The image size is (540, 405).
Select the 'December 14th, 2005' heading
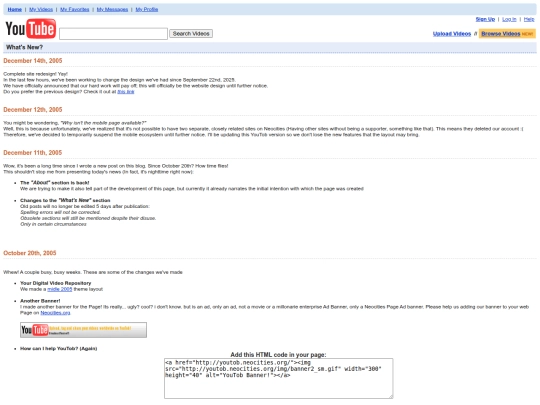pyautogui.click(x=33, y=61)
